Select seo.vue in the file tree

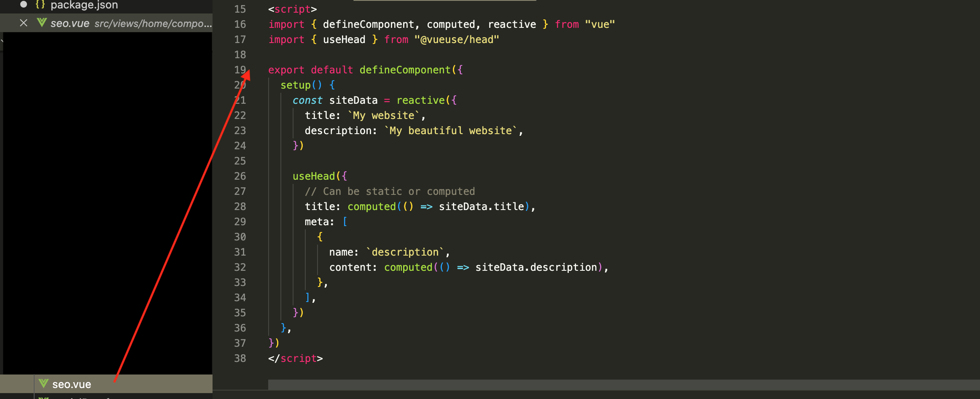pyautogui.click(x=72, y=384)
